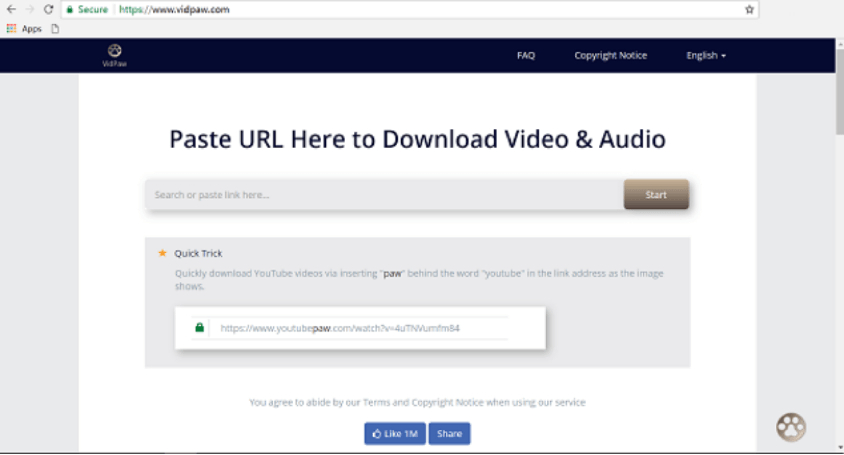Click the Facebook Share button
Screen dimensions: 844x455
(x=449, y=433)
